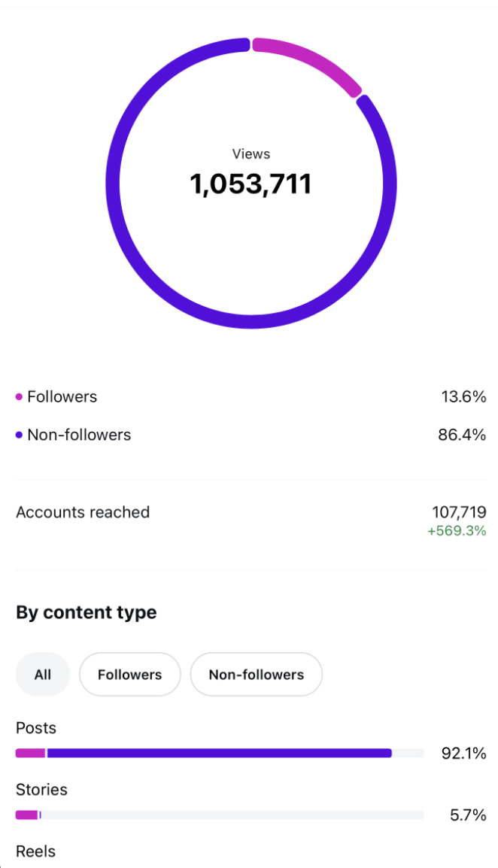Image resolution: width=498 pixels, height=868 pixels.
Task: Click the pink segment of the Stories bar
Action: point(26,815)
